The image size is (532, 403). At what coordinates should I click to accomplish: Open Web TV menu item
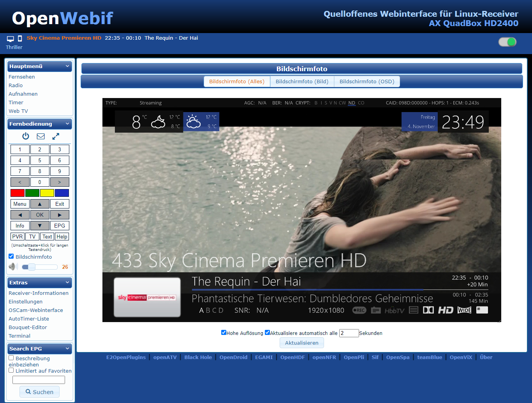pos(18,111)
